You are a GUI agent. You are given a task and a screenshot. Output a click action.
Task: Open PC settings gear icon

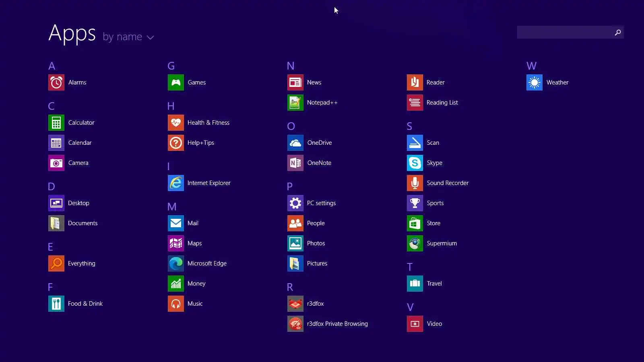[x=295, y=203]
